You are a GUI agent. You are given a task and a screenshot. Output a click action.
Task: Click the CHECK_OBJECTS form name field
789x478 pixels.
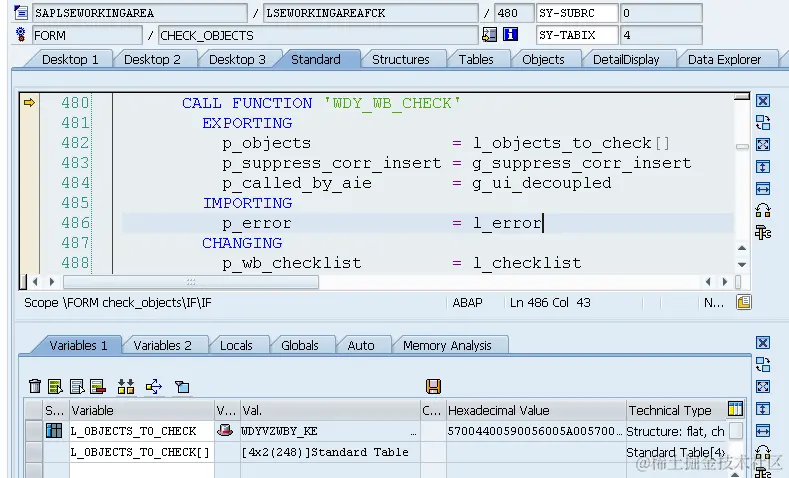[318, 35]
